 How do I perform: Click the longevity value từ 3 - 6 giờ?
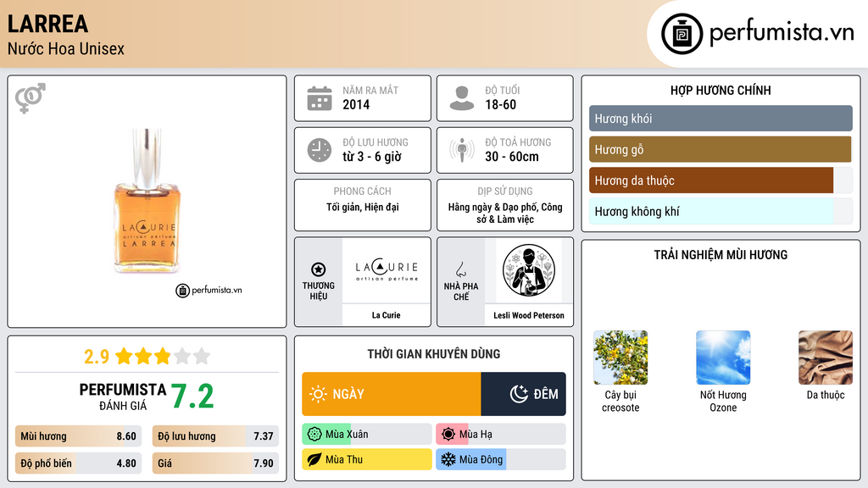pyautogui.click(x=372, y=157)
